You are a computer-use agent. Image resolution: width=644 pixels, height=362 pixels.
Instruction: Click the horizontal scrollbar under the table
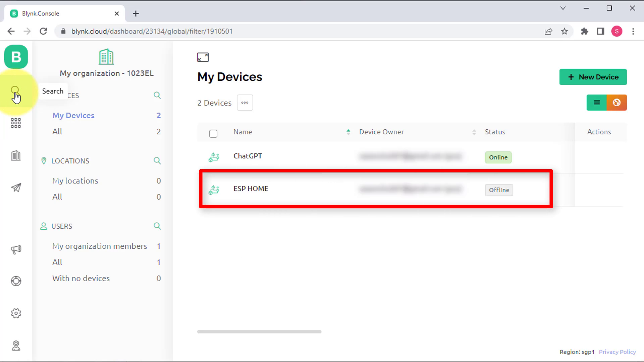coord(259,331)
